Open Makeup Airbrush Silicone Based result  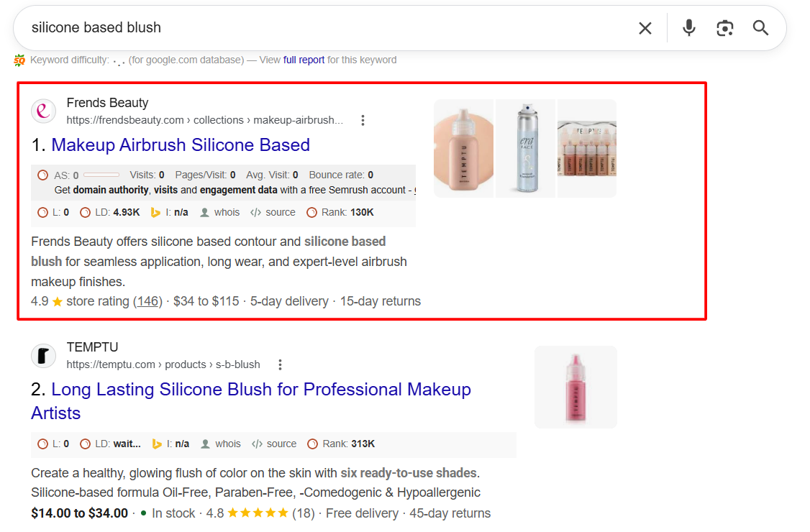pos(181,145)
